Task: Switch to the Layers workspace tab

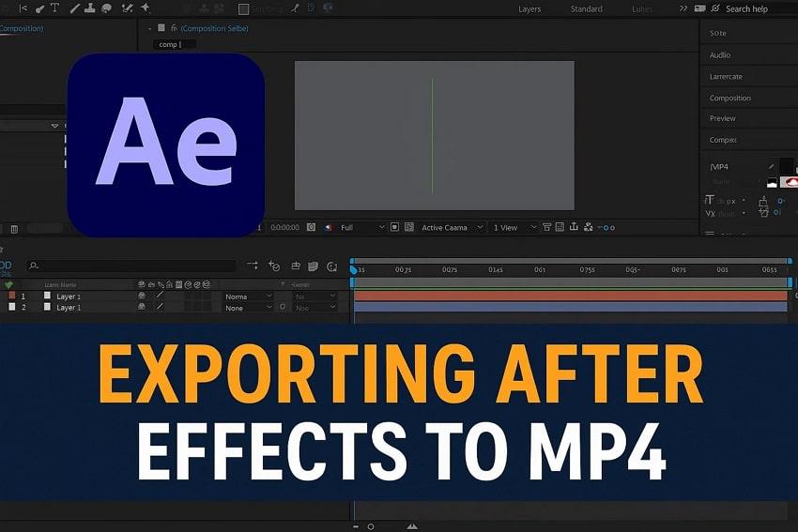Action: tap(529, 9)
